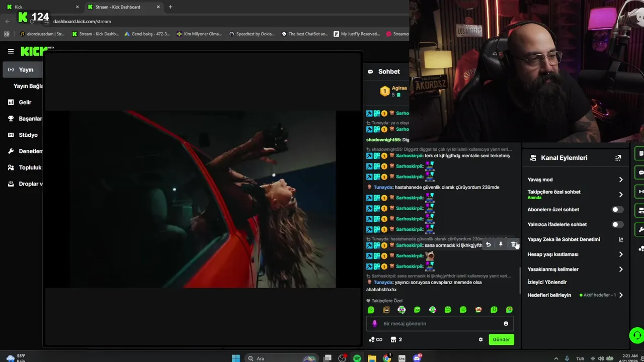Open a new browser tab
The width and height of the screenshot is (644, 362).
pos(171,7)
